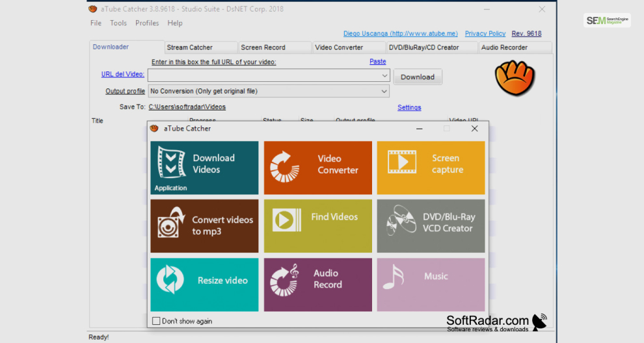Switch to the Video Converter tab
The height and width of the screenshot is (343, 644).
(x=349, y=47)
